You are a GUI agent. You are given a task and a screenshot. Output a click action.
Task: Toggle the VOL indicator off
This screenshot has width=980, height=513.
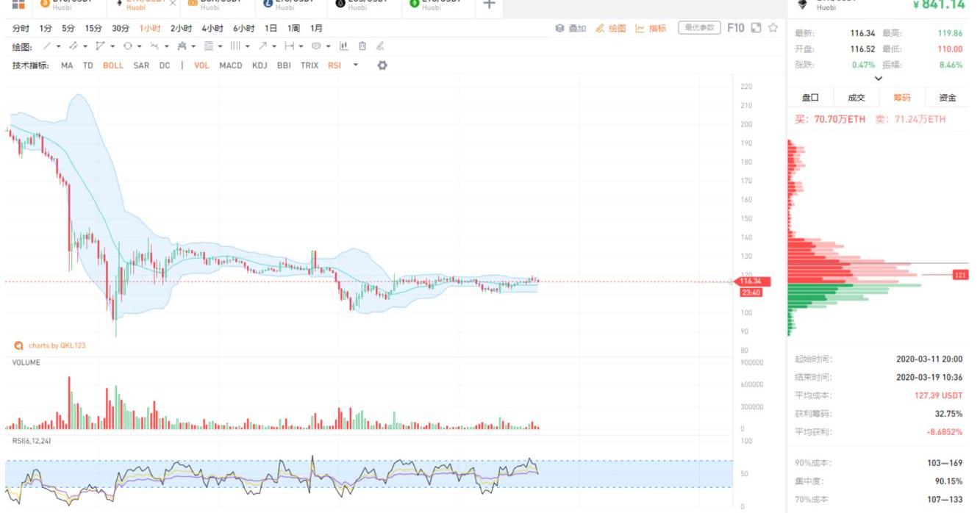[201, 65]
